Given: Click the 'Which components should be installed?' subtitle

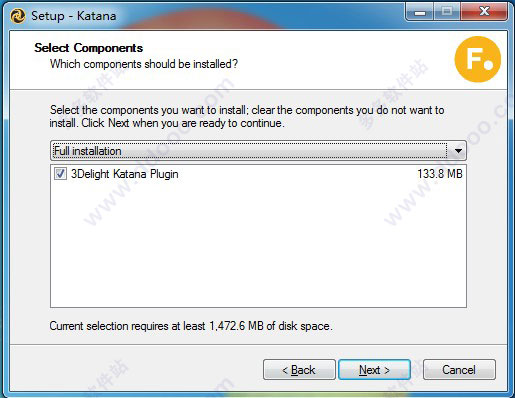Looking at the screenshot, I should coord(144,64).
